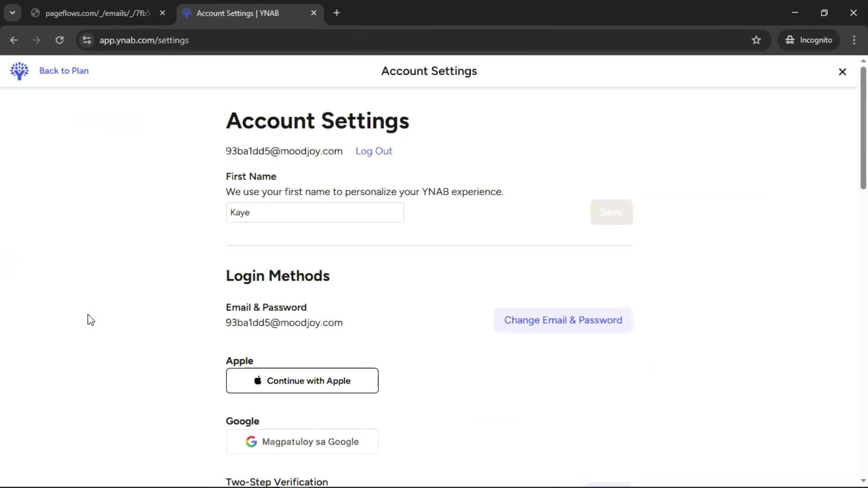Click Magpatuloy sa Google button

click(x=302, y=441)
